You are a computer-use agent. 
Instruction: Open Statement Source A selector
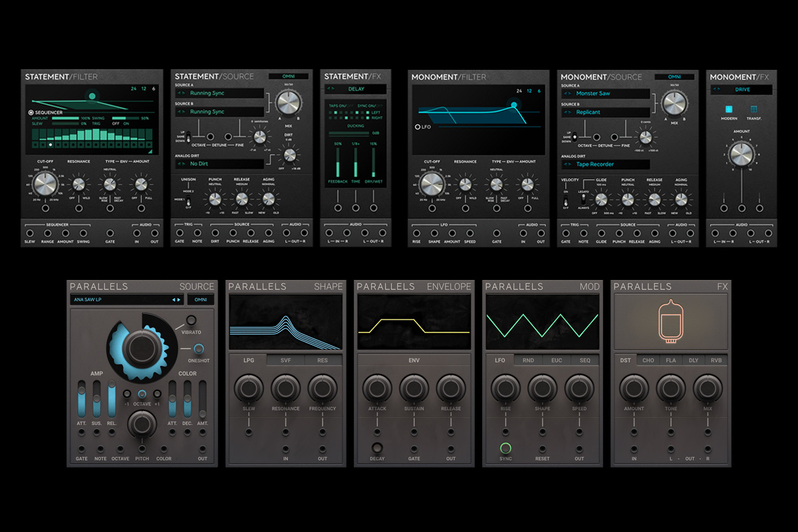click(x=219, y=93)
